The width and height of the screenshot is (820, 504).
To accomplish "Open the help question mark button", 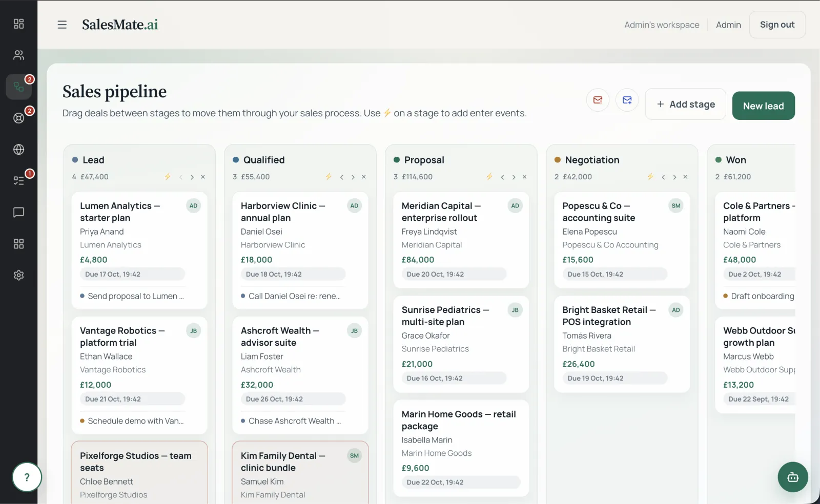I will (x=27, y=477).
